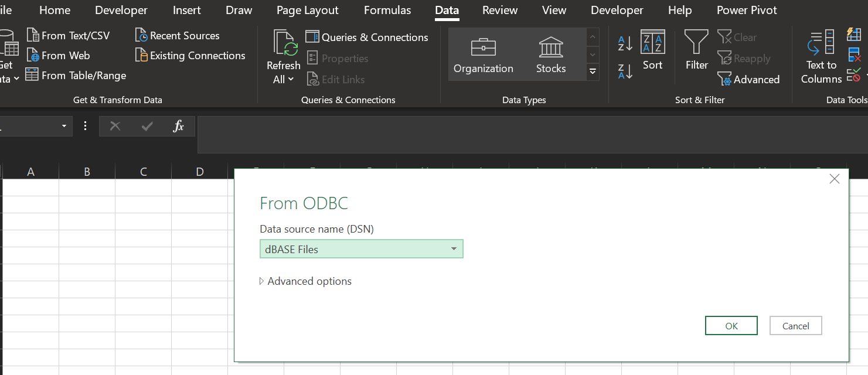This screenshot has height=375, width=868.
Task: Cancel formula bar entry
Action: [x=115, y=126]
